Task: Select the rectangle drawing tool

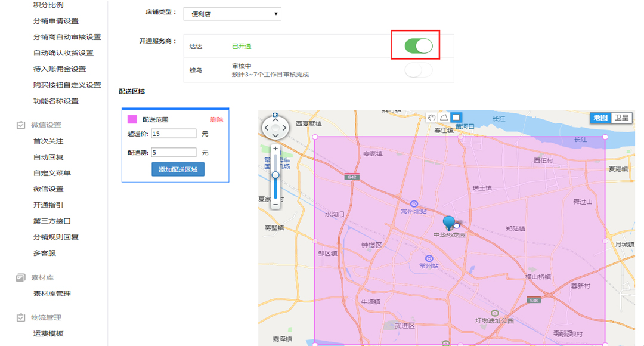Action: click(456, 117)
